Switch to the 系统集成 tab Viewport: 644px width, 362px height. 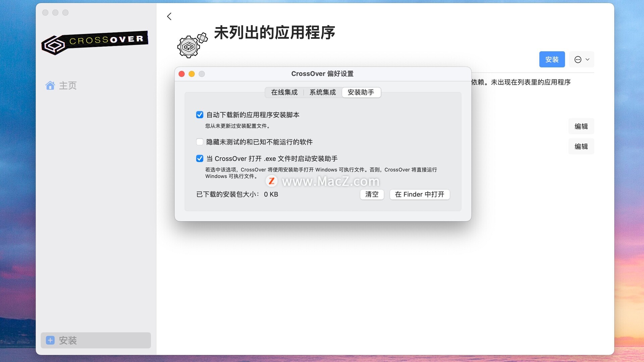(322, 92)
